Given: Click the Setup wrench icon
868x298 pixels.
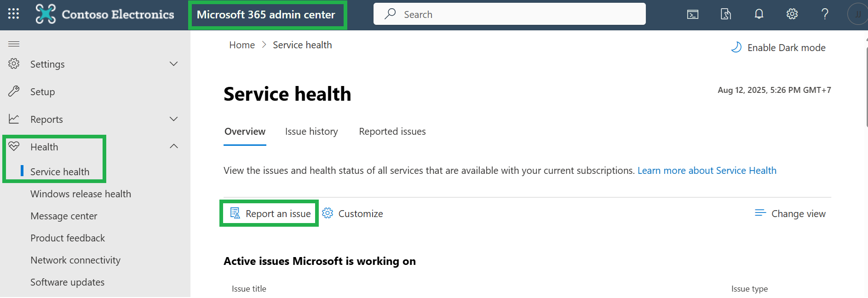Looking at the screenshot, I should (14, 92).
